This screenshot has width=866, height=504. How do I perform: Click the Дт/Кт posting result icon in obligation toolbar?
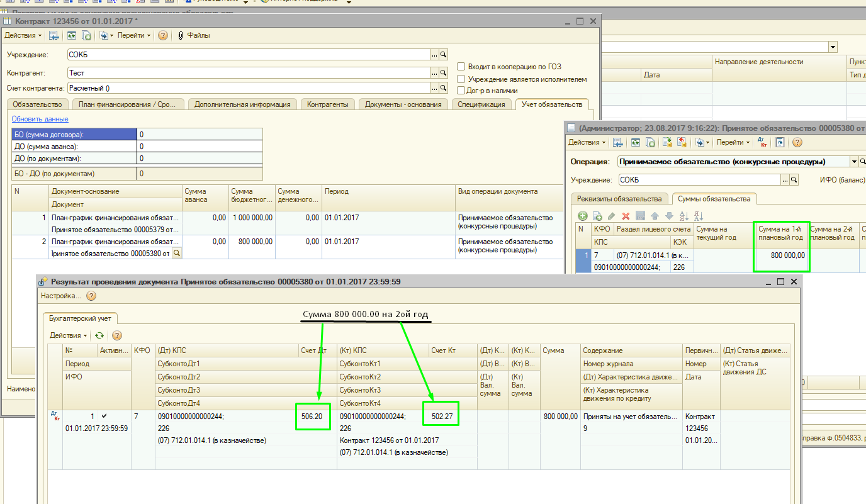point(762,143)
